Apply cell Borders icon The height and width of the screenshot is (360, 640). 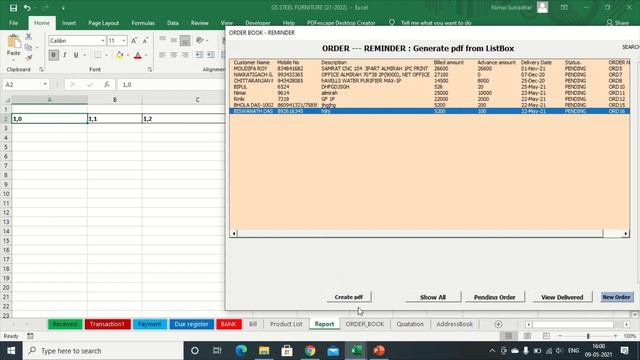pyautogui.click(x=98, y=55)
